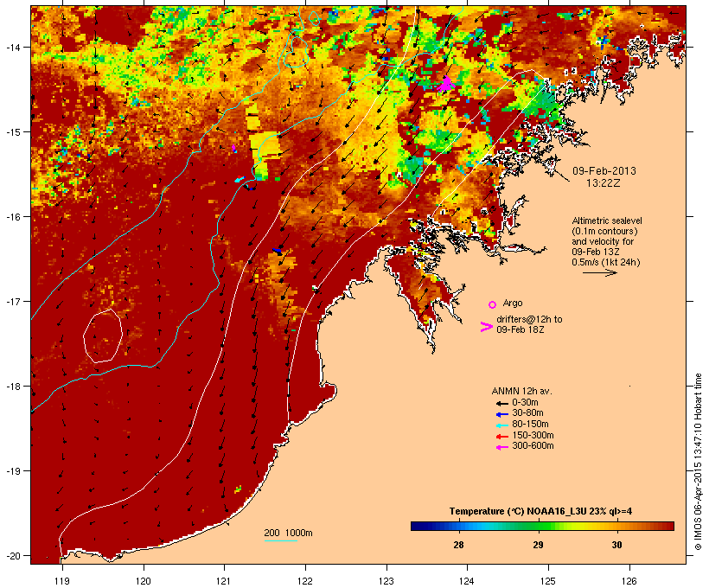Click the magenta Argo circle symbol
The width and height of the screenshot is (709, 588).
493,304
